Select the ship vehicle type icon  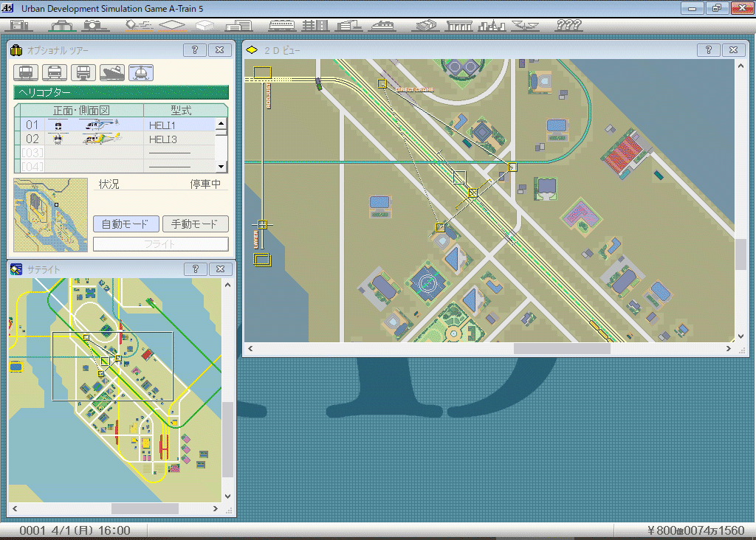[112, 73]
